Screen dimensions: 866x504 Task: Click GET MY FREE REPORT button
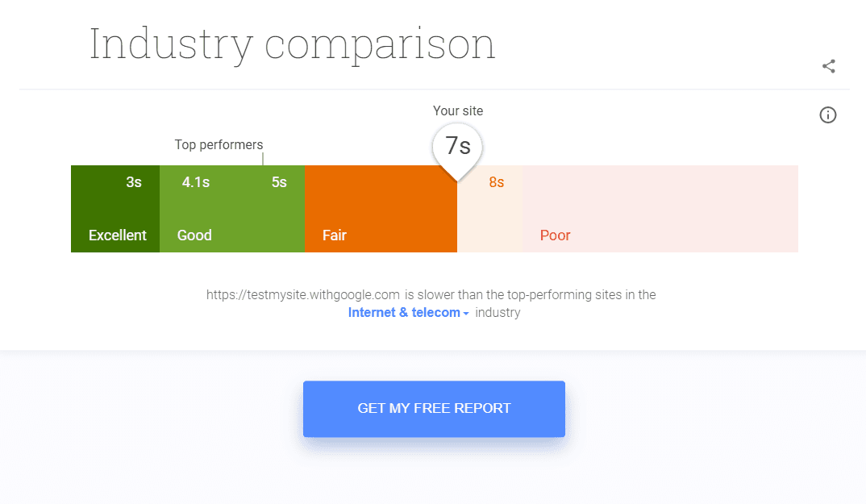coord(434,408)
